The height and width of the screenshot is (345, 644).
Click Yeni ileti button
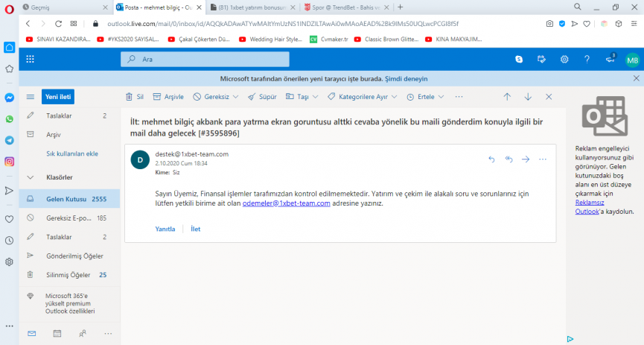[x=58, y=97]
